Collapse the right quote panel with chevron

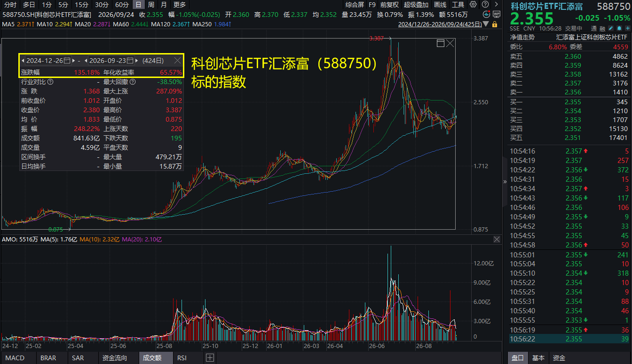[x=505, y=182]
